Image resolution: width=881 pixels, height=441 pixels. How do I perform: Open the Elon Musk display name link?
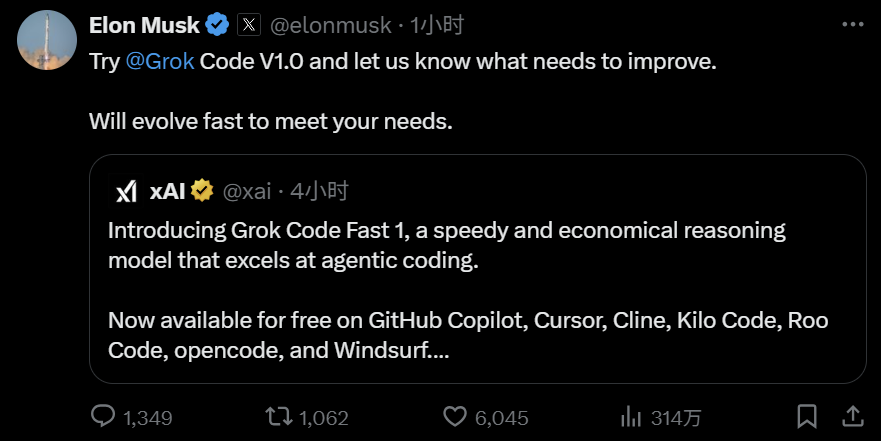point(143,25)
